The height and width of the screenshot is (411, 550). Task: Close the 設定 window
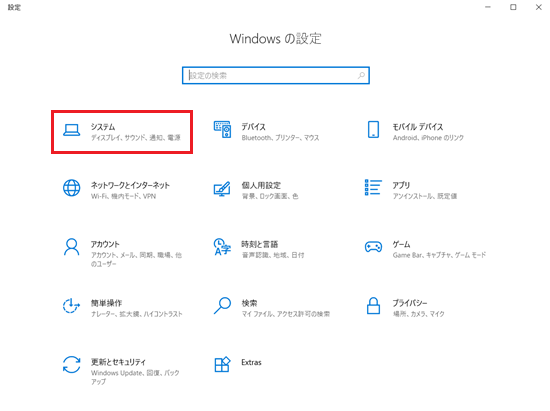[539, 7]
